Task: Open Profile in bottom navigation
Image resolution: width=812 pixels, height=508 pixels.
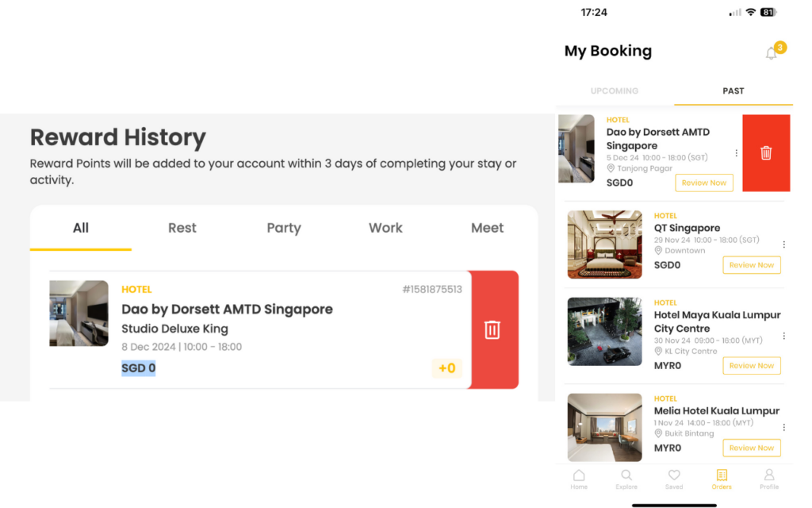Action: [x=769, y=479]
